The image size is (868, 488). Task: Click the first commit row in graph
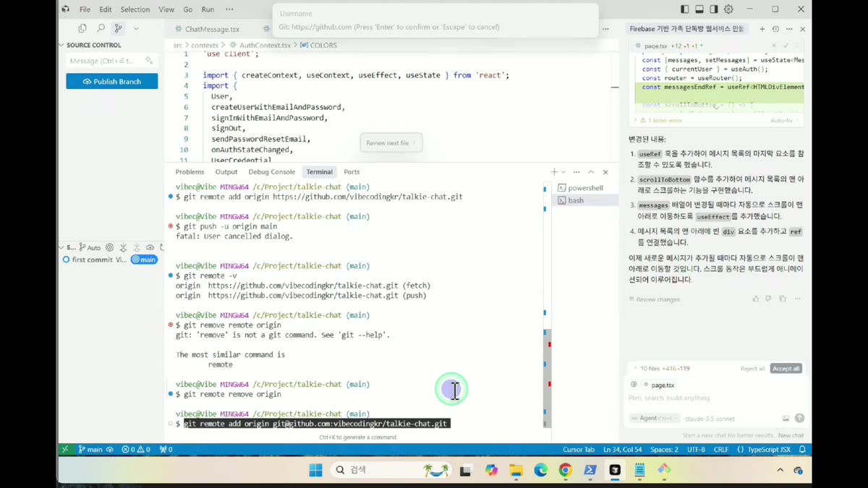[x=99, y=260]
